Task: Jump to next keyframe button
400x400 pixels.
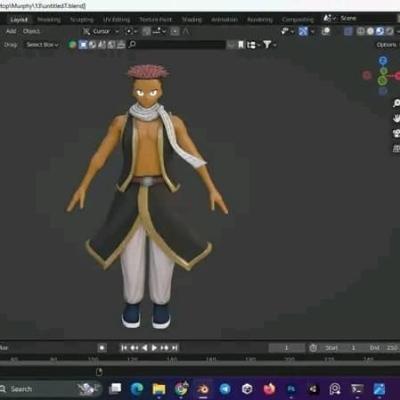Action: [x=164, y=348]
